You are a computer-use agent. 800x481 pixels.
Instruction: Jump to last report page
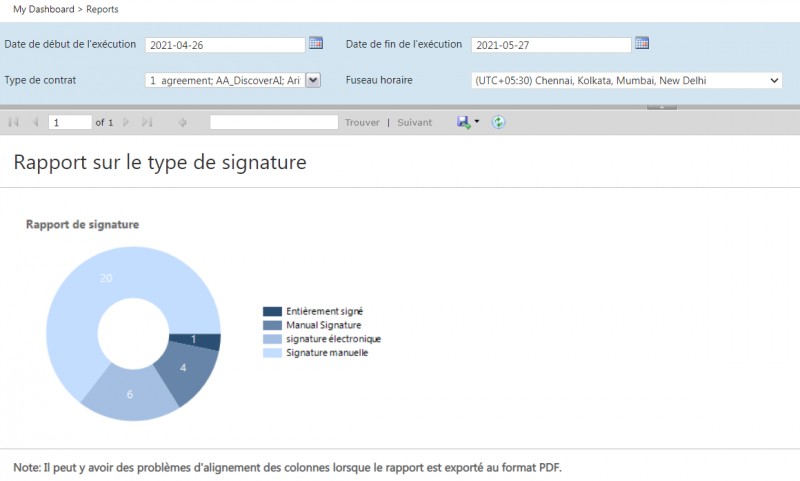[147, 122]
